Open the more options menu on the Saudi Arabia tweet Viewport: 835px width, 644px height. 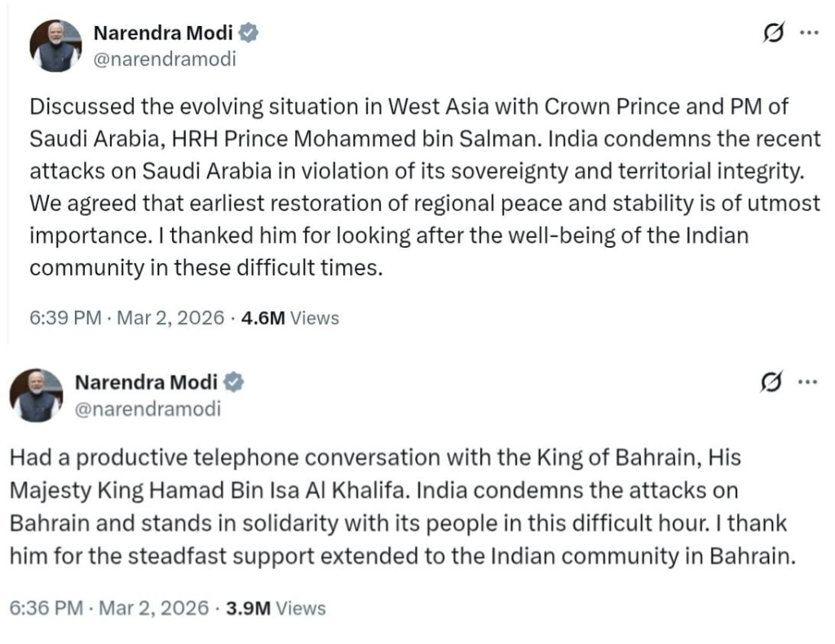coord(808,33)
